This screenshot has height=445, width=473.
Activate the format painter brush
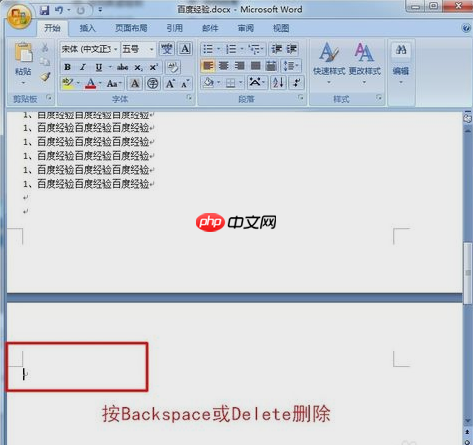tap(45, 77)
